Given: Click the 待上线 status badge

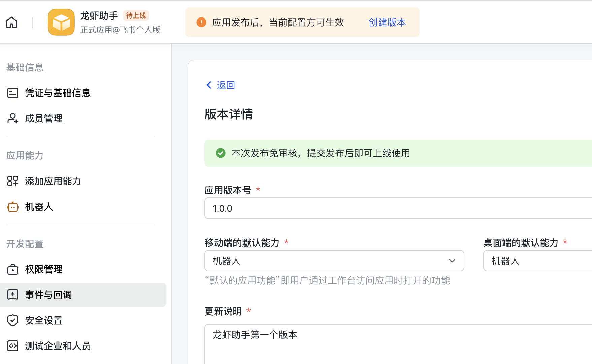Looking at the screenshot, I should (136, 15).
